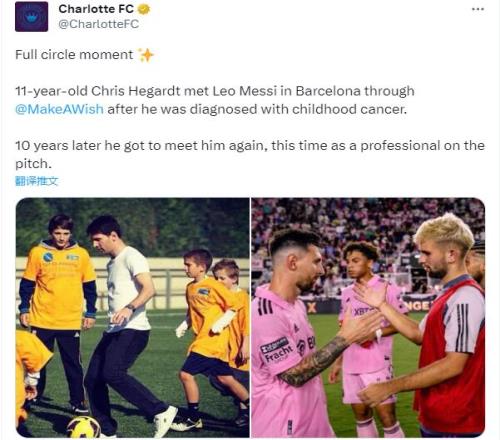500x440 pixels.
Task: Click the yellow soccer ball in left photo
Action: 84,427
